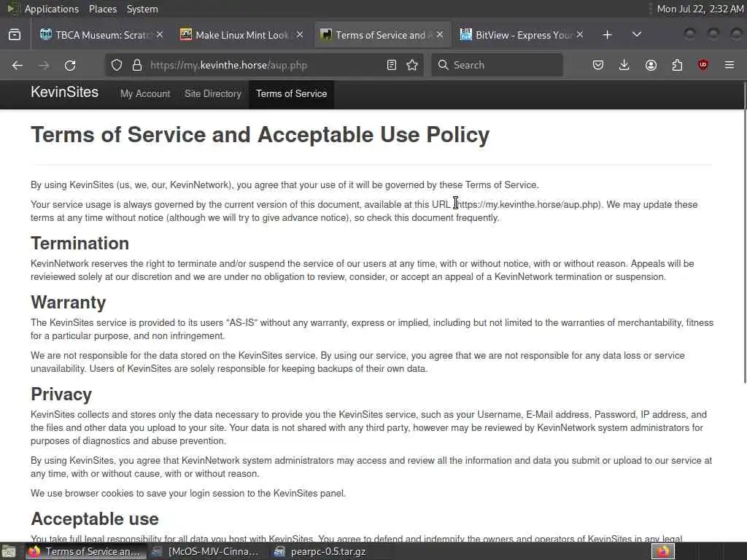The width and height of the screenshot is (747, 560).
Task: Open Firefox View tab icon
Action: [x=15, y=35]
